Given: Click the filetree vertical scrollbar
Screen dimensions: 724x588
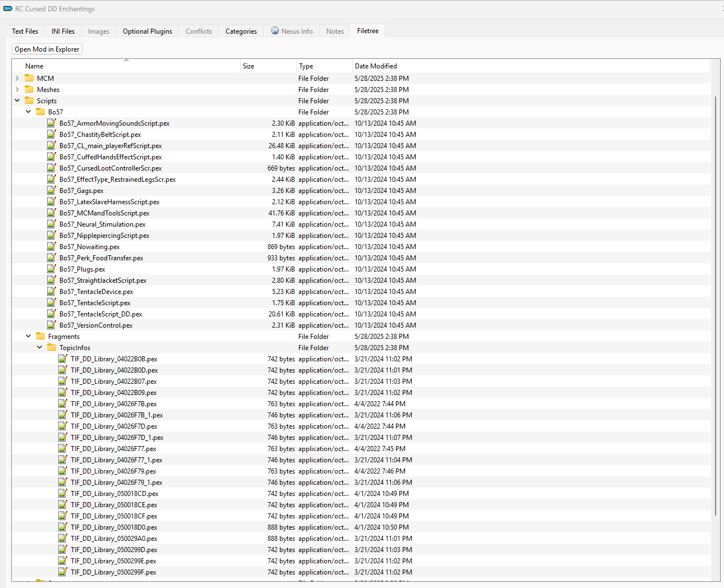Looking at the screenshot, I should [715, 306].
